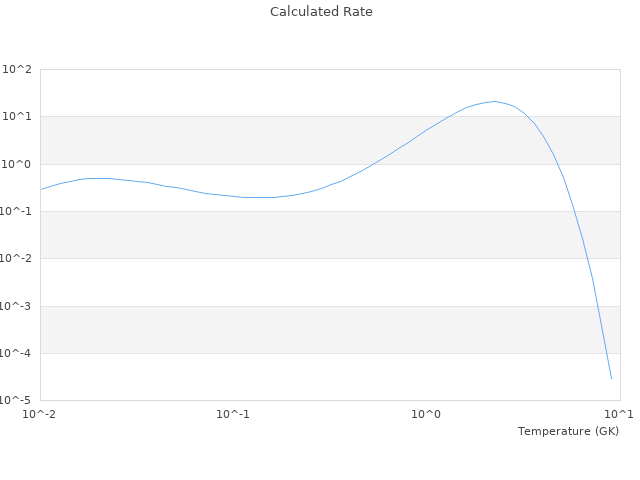Click the highest peak of the blue curve
The height and width of the screenshot is (480, 640).
coord(494,101)
